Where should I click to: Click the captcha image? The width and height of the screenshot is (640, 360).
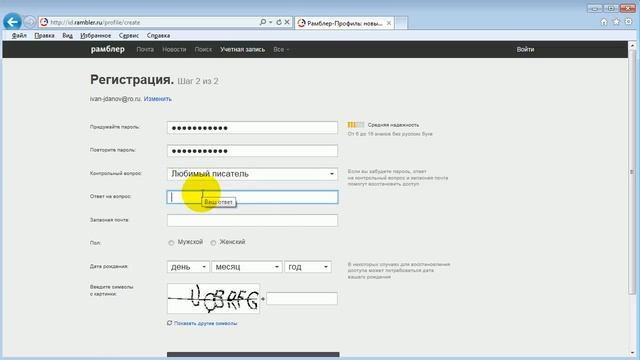(213, 299)
